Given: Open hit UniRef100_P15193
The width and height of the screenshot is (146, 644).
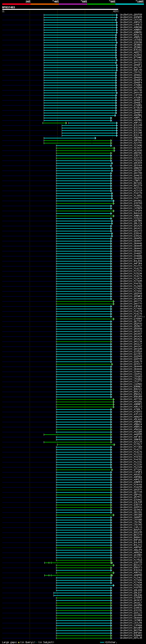Looking at the screenshot, I should pyautogui.click(x=131, y=218).
